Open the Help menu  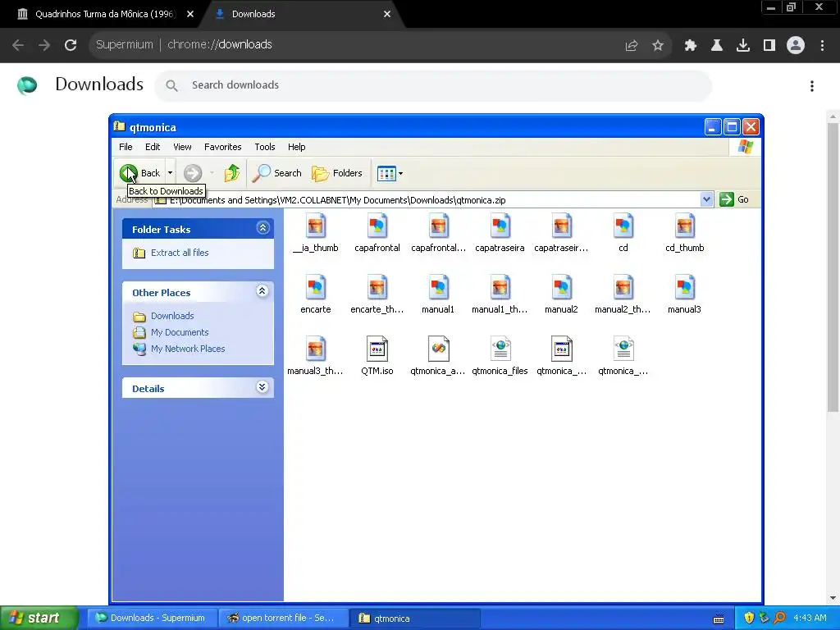[296, 147]
